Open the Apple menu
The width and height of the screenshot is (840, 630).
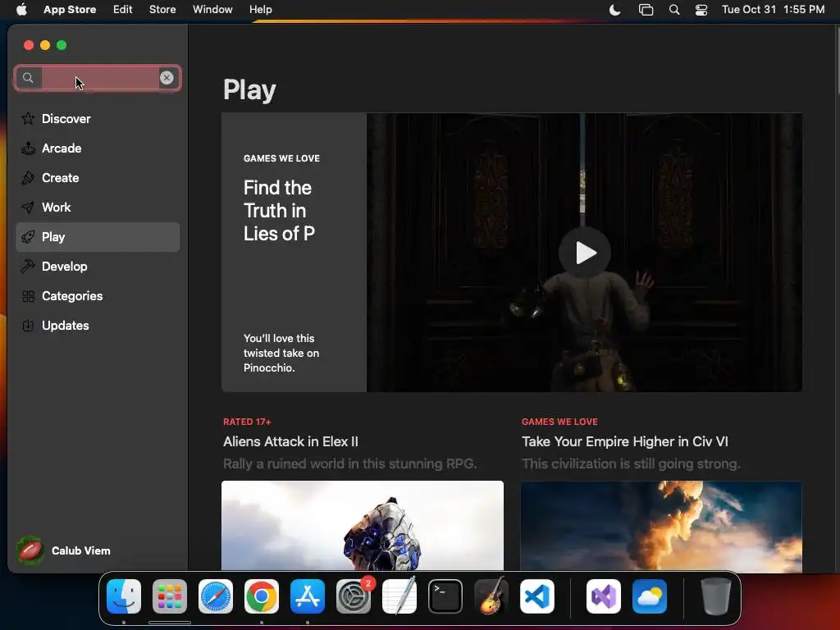[21, 9]
